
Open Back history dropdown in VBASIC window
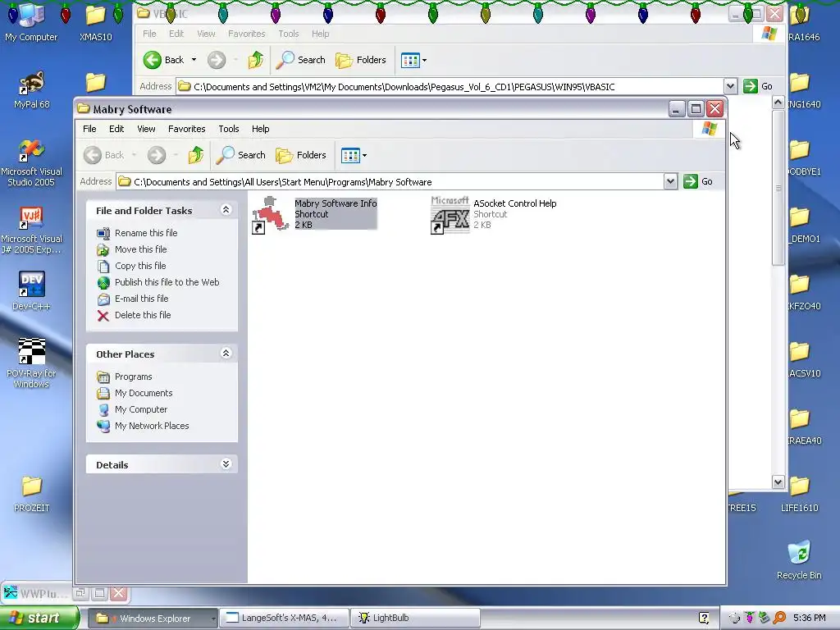(x=194, y=60)
